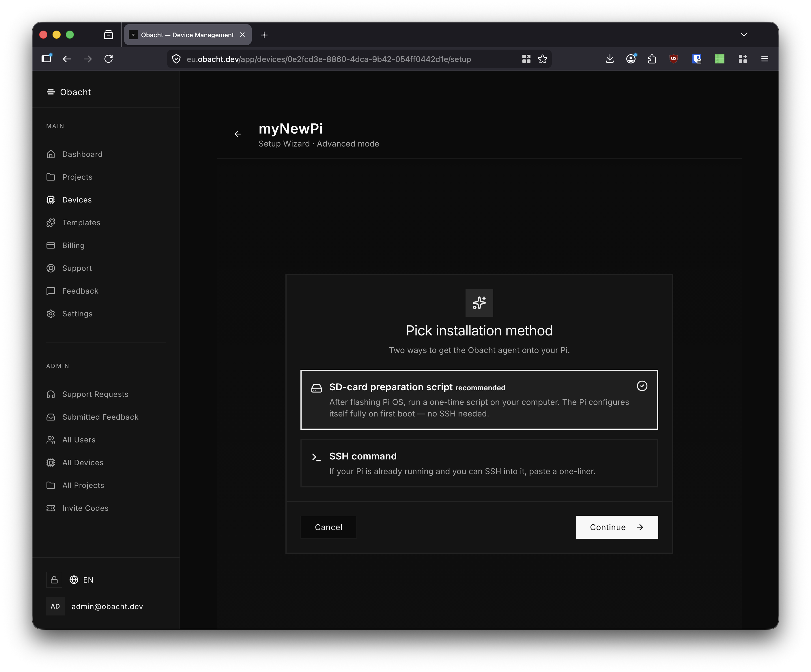Select the SD-card preparation script option
Image resolution: width=811 pixels, height=672 pixels.
(x=479, y=399)
